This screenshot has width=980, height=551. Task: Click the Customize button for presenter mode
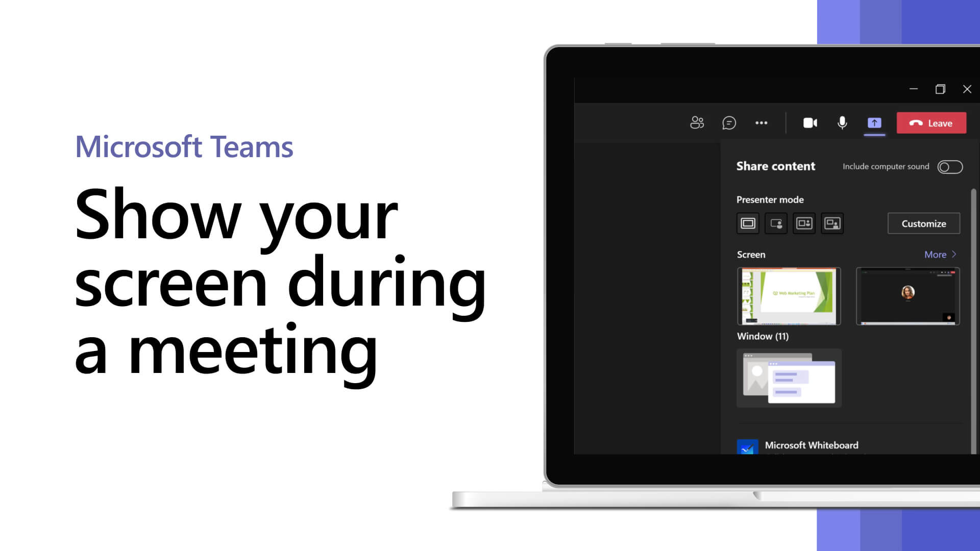pos(923,223)
